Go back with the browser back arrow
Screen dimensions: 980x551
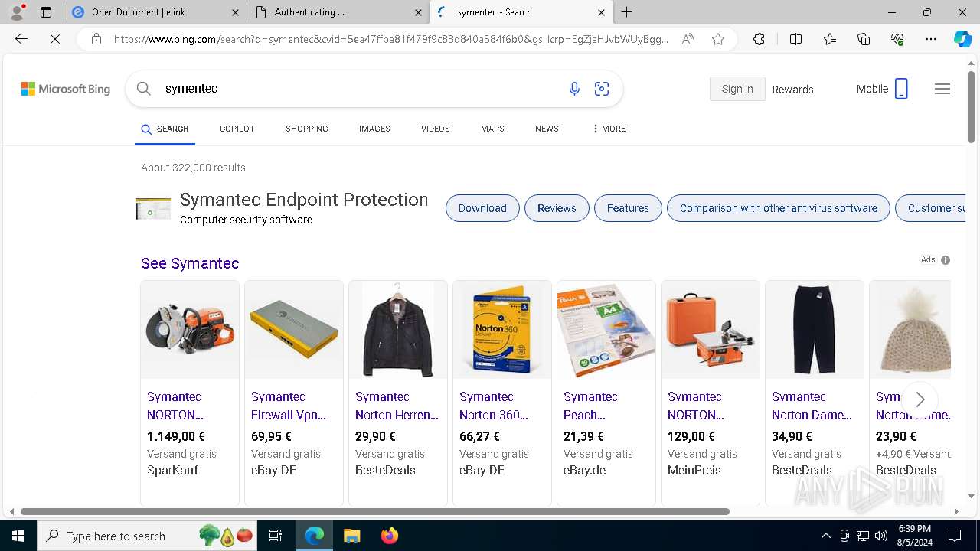click(x=21, y=39)
